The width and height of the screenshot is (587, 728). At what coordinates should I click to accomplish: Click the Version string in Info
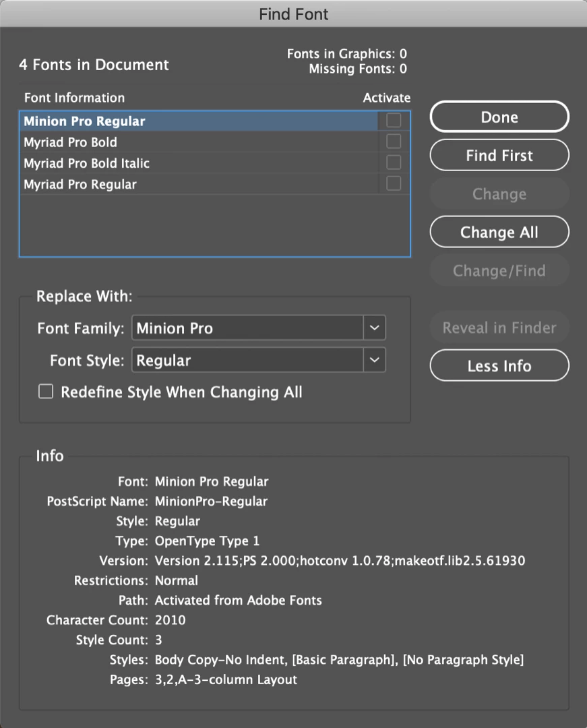tap(340, 560)
